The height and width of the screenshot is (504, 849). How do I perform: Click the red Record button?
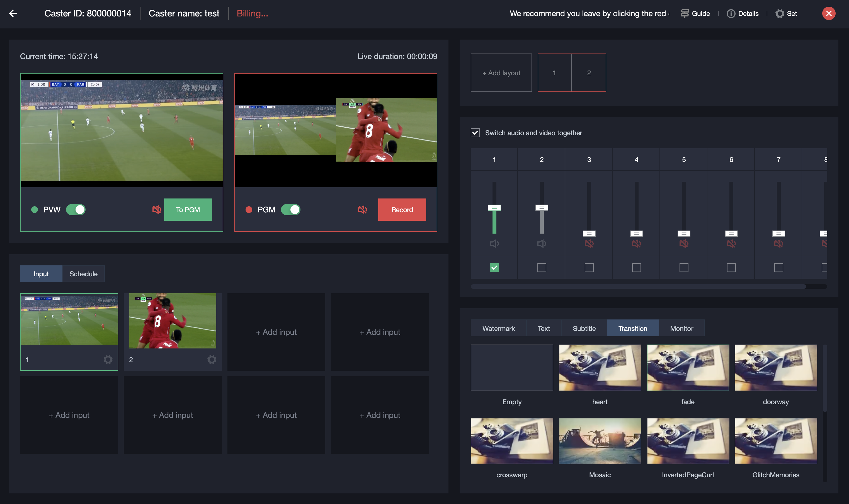[x=402, y=210]
